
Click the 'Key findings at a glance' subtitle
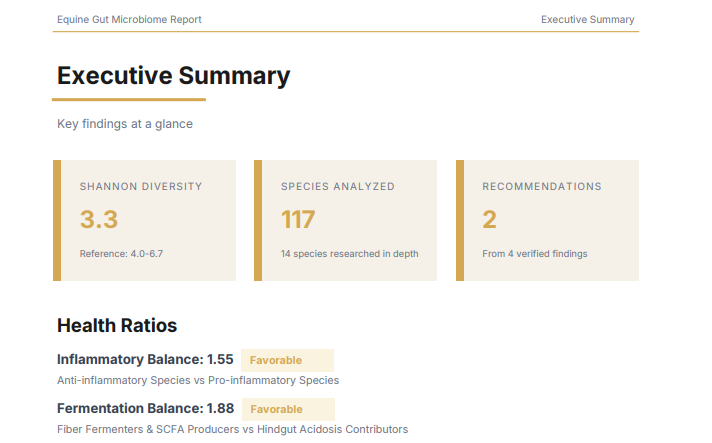[125, 124]
